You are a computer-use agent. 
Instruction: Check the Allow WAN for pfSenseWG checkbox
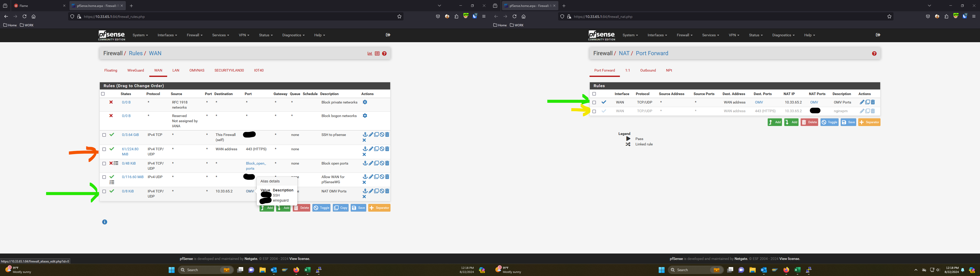click(104, 177)
